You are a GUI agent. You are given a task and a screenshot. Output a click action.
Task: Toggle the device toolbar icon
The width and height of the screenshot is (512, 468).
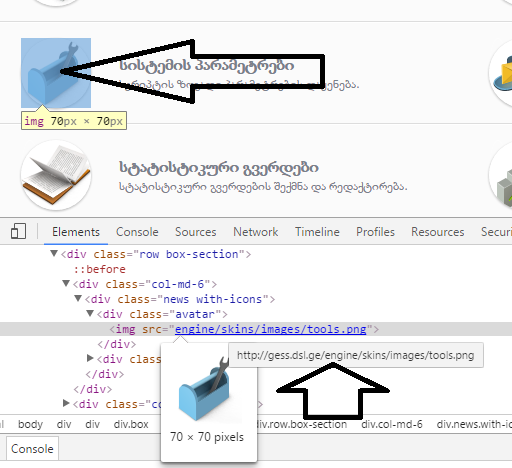pyautogui.click(x=18, y=231)
